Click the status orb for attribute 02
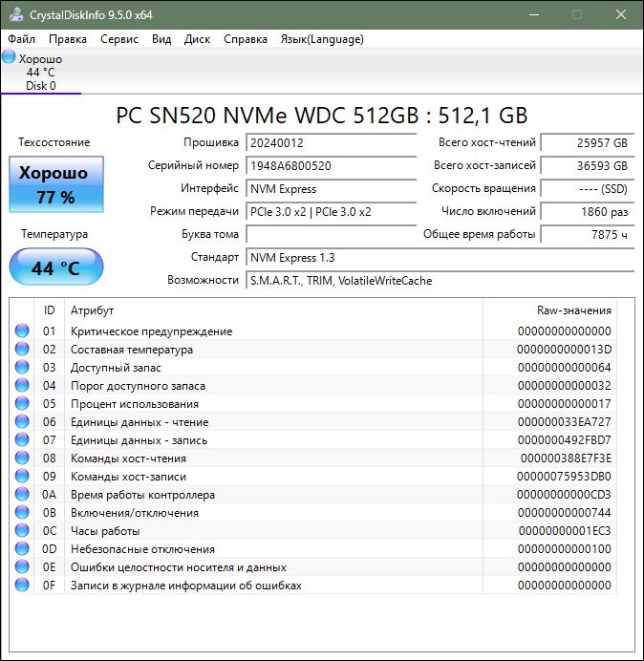The width and height of the screenshot is (644, 661). (x=22, y=349)
